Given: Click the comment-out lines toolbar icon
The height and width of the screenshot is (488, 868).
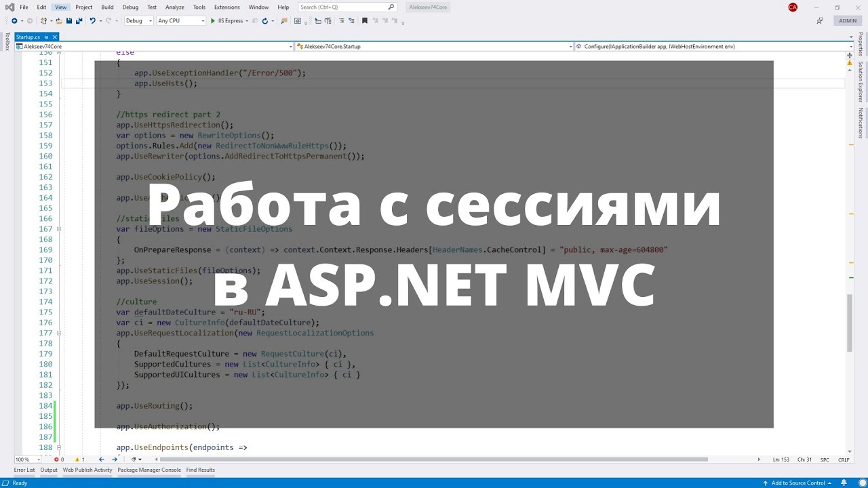Looking at the screenshot, I should pos(341,21).
